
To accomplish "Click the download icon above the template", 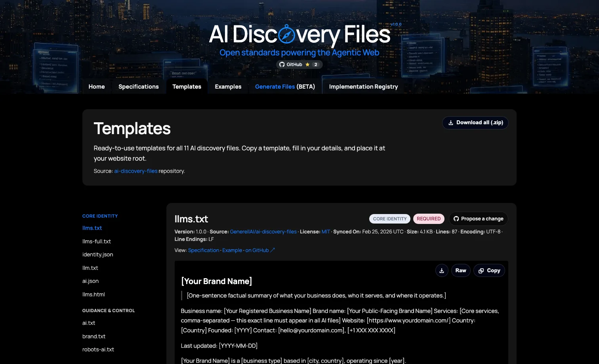I will (x=442, y=271).
